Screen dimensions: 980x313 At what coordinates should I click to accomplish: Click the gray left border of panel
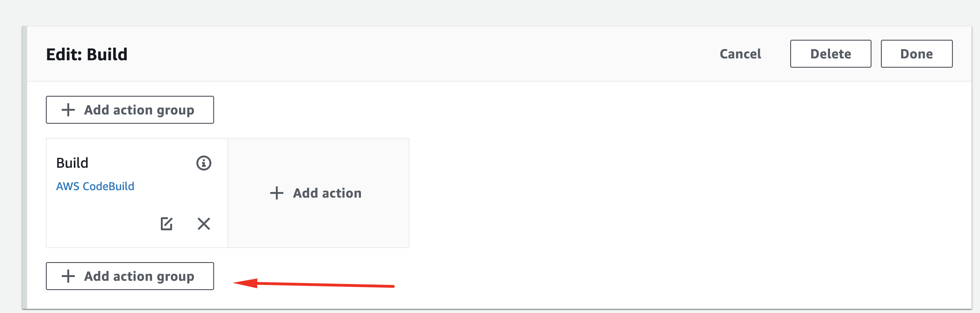[24, 168]
